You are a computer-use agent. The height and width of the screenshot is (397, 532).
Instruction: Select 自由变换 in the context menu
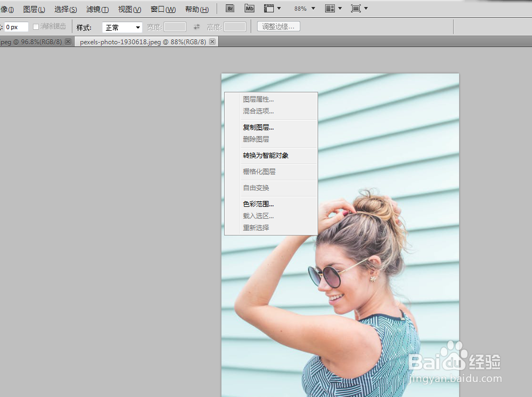tap(271, 188)
